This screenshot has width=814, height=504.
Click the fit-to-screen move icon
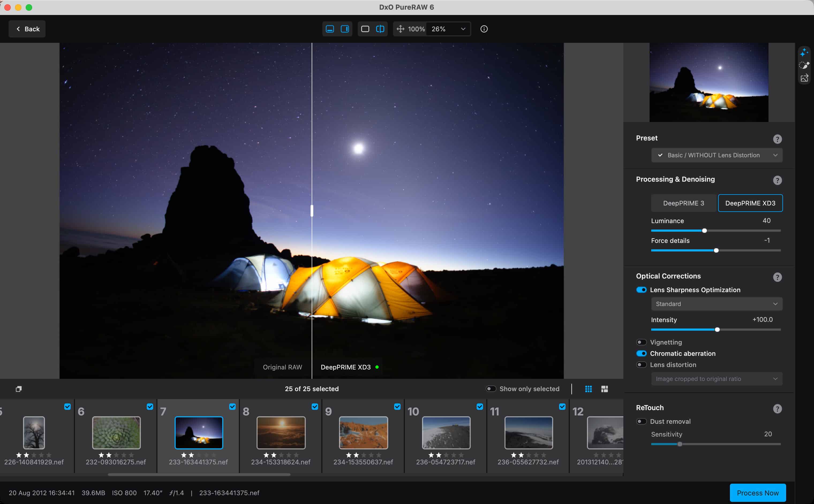tap(400, 29)
